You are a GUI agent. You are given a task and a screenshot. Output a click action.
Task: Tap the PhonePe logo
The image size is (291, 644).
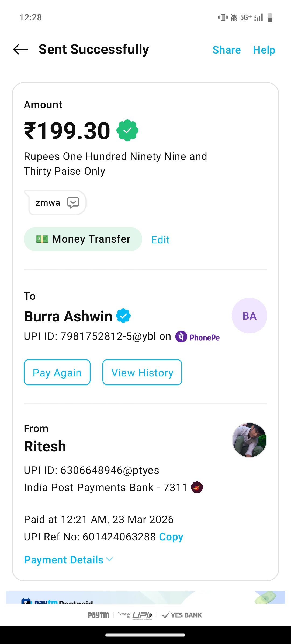pyautogui.click(x=198, y=337)
